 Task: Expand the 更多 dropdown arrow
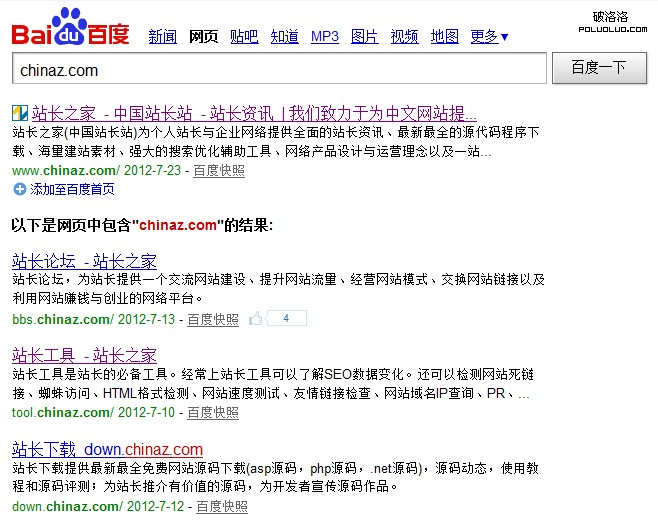(x=505, y=37)
